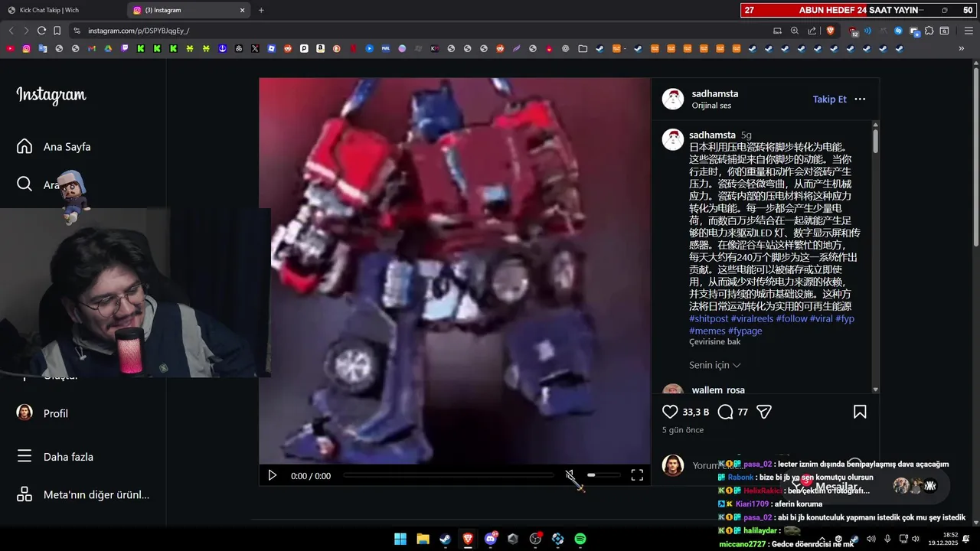Like the post with heart icon
Screen dimensions: 980x551
[670, 412]
